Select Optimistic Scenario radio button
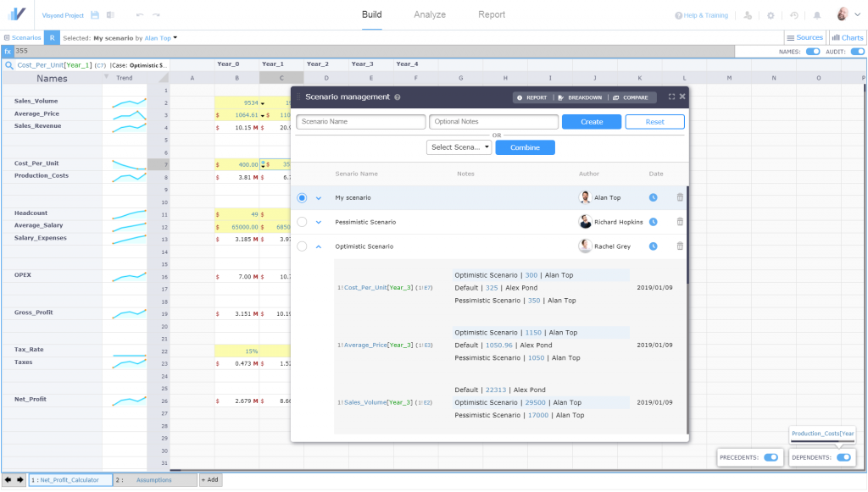 pyautogui.click(x=302, y=246)
